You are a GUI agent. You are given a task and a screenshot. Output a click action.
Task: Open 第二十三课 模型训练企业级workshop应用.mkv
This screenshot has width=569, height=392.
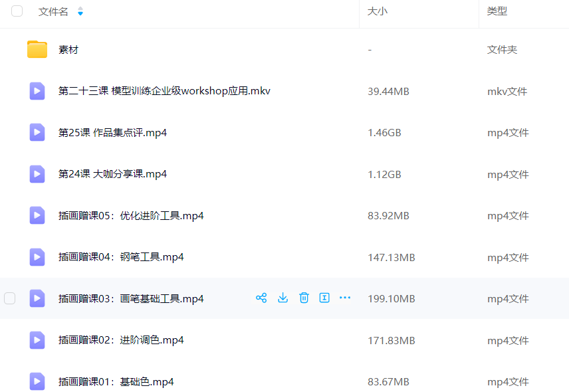[164, 91]
